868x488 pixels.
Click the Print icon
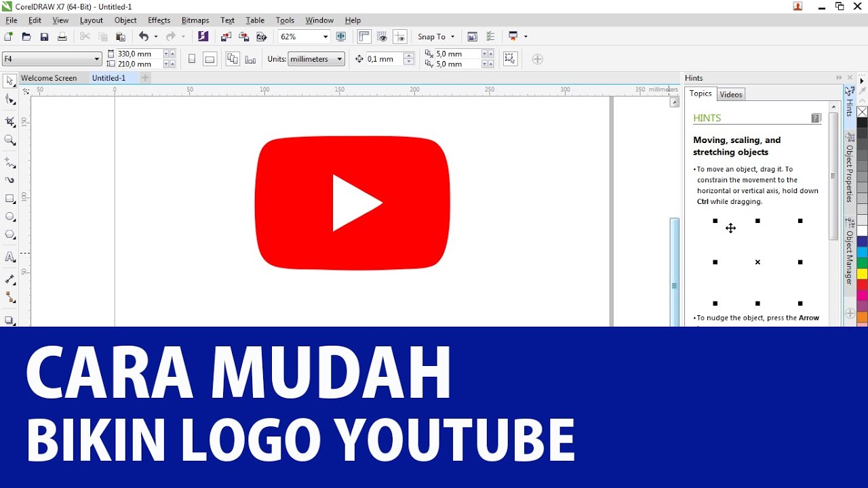pos(62,37)
